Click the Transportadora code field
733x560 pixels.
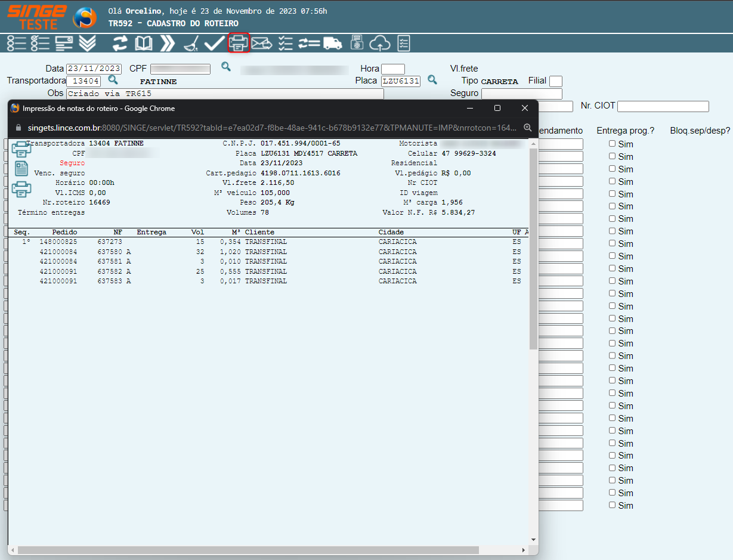click(83, 81)
